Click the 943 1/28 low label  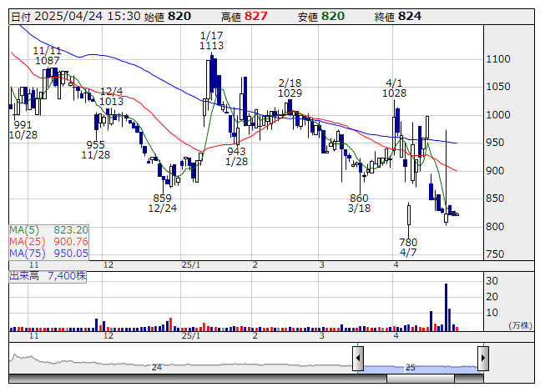pyautogui.click(x=236, y=156)
